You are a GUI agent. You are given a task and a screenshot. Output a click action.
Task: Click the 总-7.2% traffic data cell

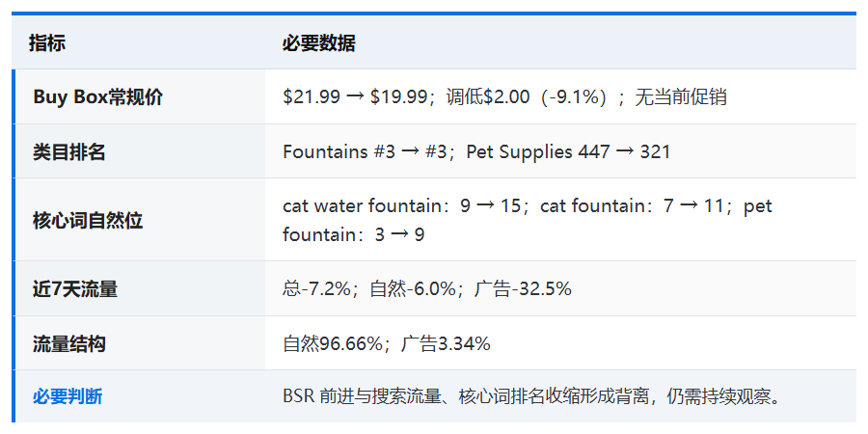[x=560, y=288]
